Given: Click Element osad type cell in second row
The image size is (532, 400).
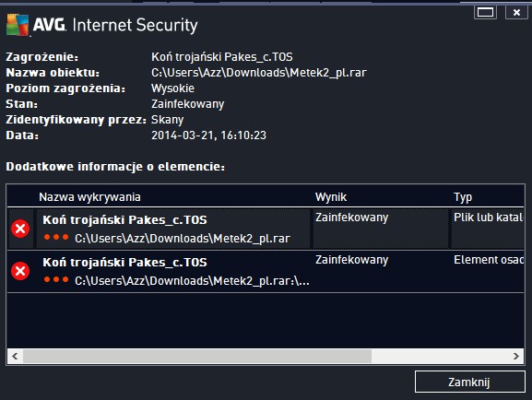Looking at the screenshot, I should click(x=489, y=260).
